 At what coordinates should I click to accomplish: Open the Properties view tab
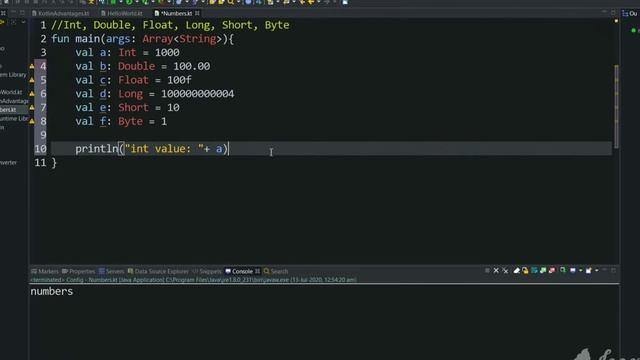pyautogui.click(x=78, y=271)
